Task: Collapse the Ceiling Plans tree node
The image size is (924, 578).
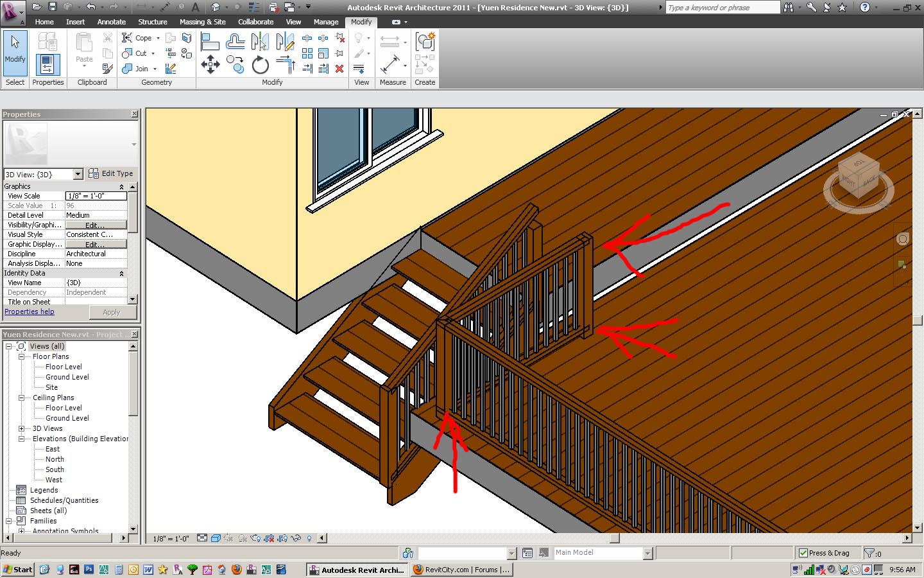Action: coord(21,398)
